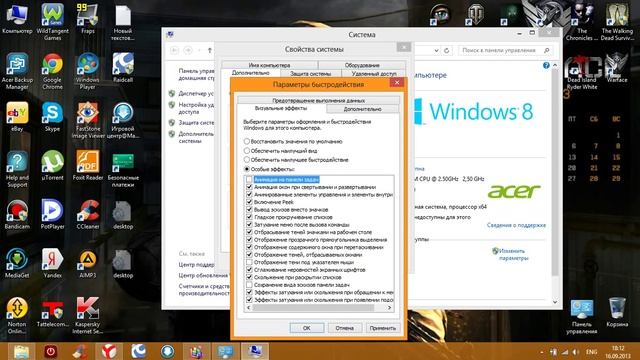Open Сведения о поддержке link
This screenshot has width=640, height=360.
[516, 225]
